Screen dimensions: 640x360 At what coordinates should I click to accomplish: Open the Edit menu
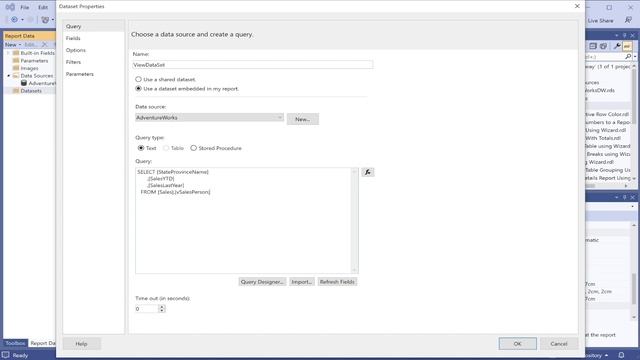[43, 7]
